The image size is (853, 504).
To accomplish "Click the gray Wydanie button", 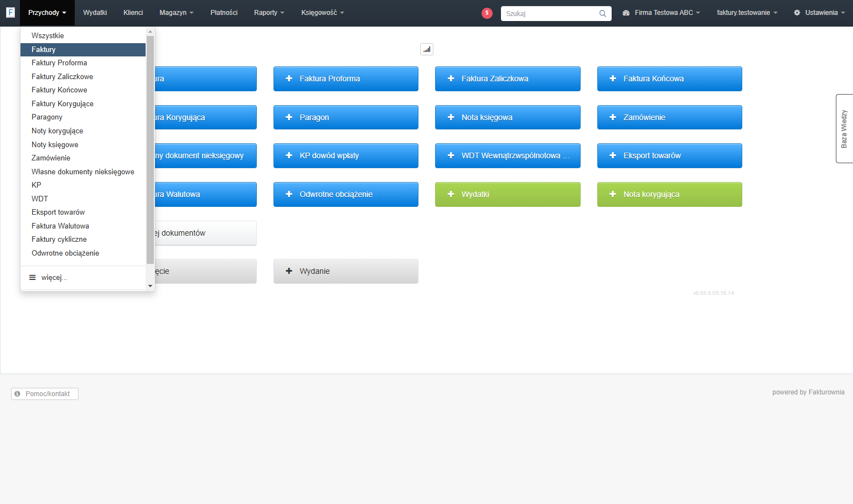I will (346, 271).
